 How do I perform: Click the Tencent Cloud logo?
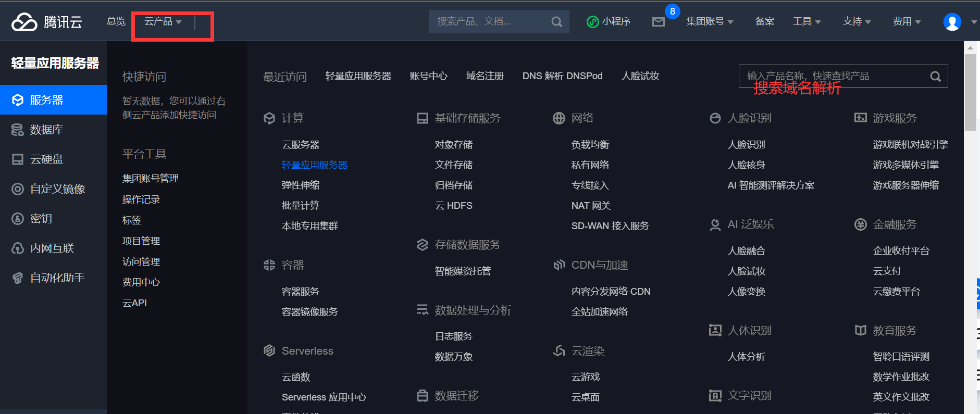(x=47, y=22)
